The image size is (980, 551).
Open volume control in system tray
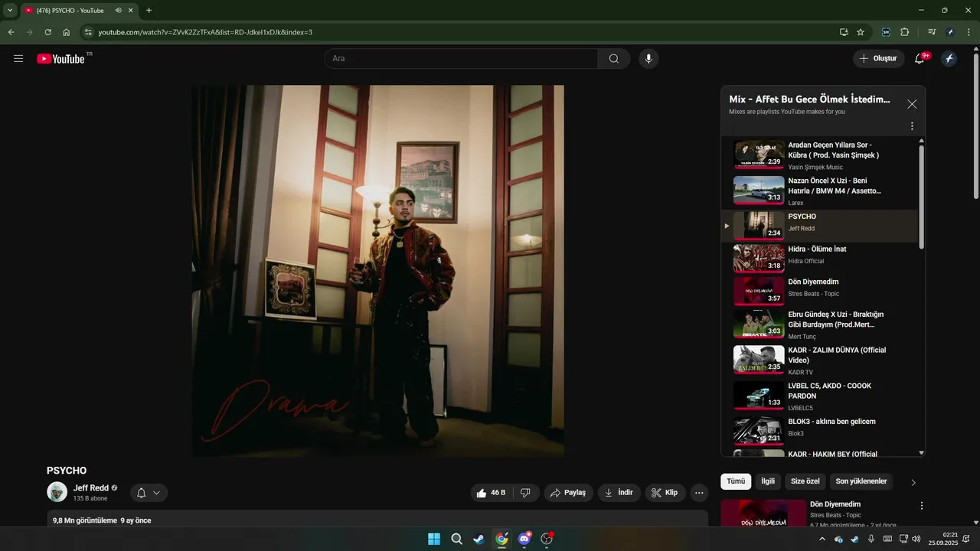916,539
